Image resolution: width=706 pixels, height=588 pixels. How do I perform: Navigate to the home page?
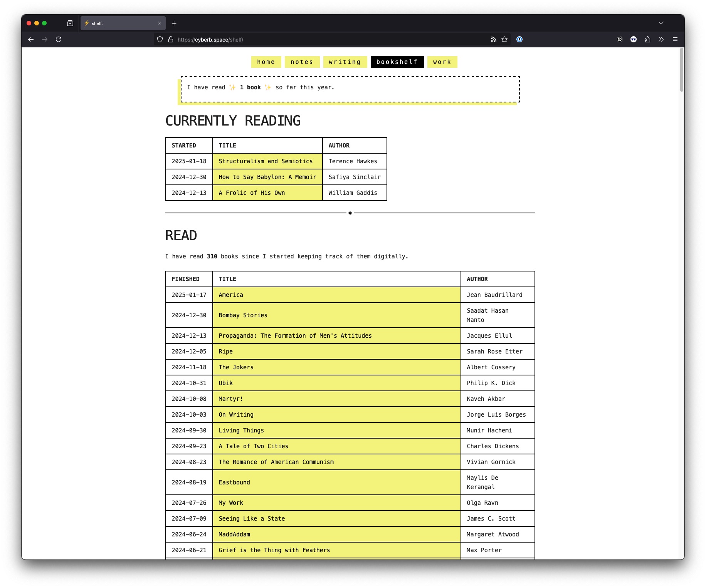266,62
